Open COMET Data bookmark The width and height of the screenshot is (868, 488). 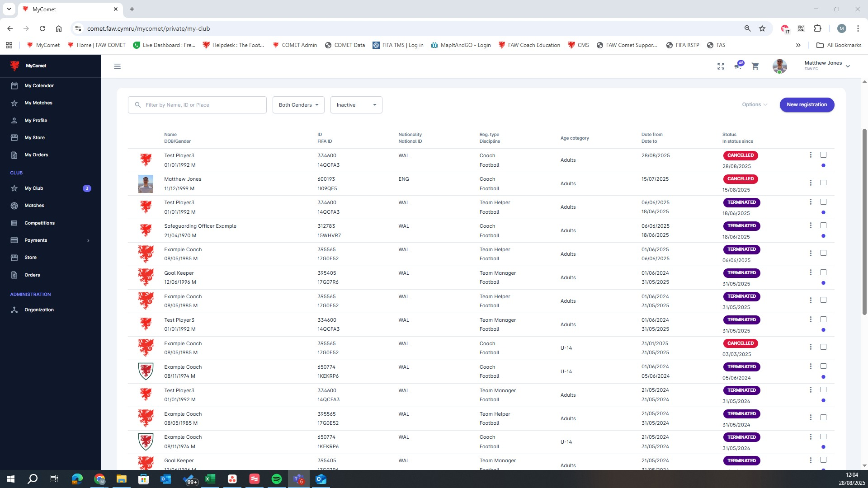coord(345,45)
